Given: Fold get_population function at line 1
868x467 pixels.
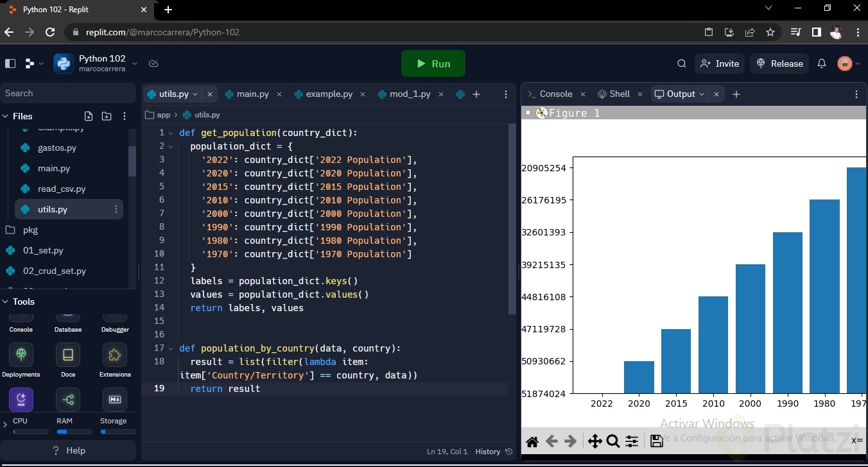Looking at the screenshot, I should [171, 133].
